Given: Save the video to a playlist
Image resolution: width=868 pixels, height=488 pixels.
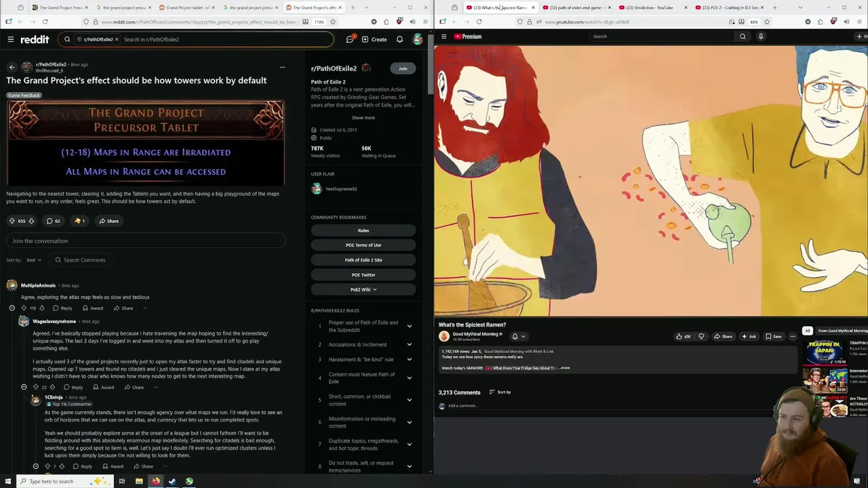Looking at the screenshot, I should [x=774, y=336].
